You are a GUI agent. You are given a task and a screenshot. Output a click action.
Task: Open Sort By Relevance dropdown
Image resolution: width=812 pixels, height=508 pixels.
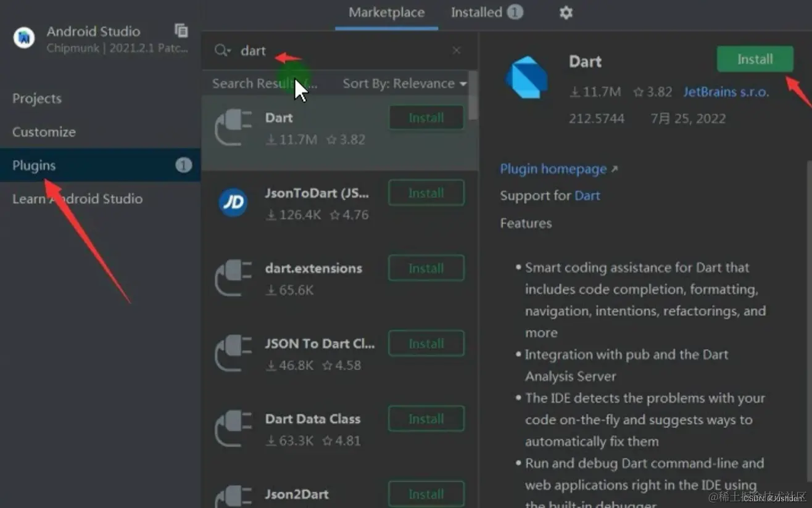(405, 83)
